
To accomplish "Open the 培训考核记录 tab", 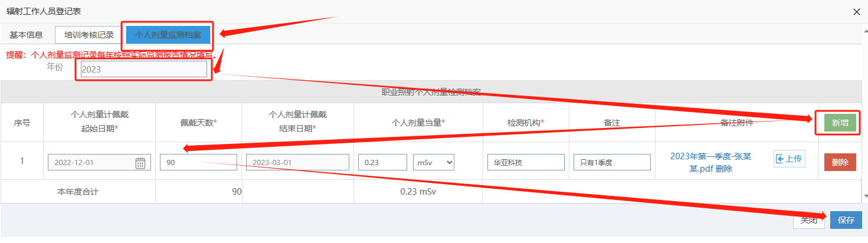I will click(x=89, y=35).
